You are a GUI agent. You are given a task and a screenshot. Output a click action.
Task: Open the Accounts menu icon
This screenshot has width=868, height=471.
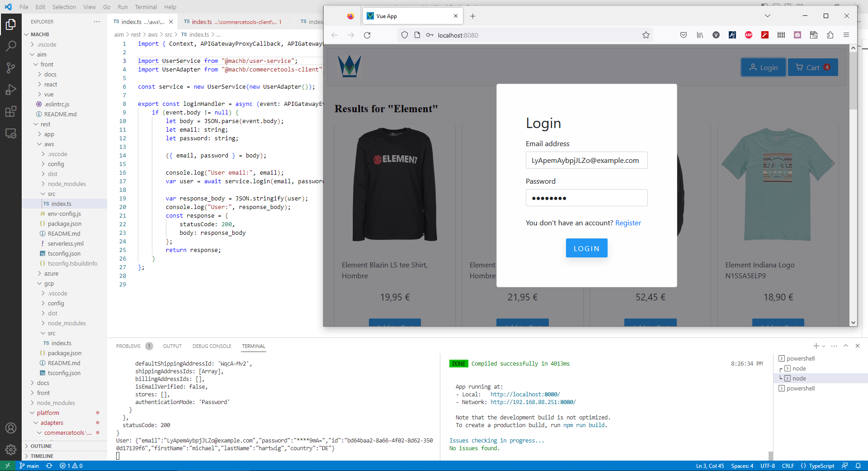pyautogui.click(x=11, y=428)
